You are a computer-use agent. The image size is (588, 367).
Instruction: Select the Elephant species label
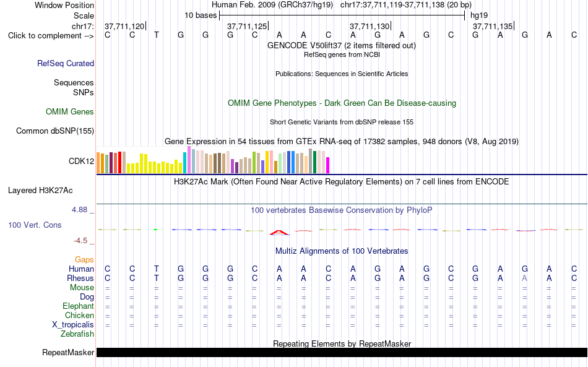point(79,306)
